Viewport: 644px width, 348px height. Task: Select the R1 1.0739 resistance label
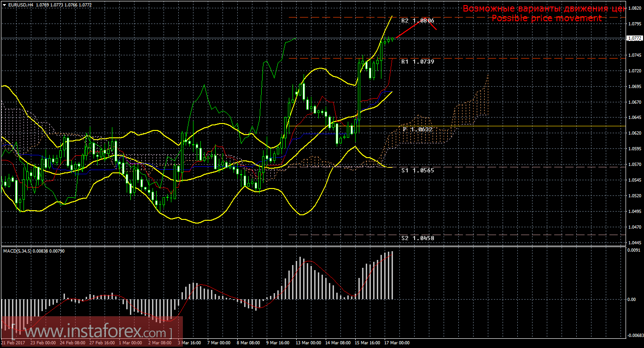[417, 61]
